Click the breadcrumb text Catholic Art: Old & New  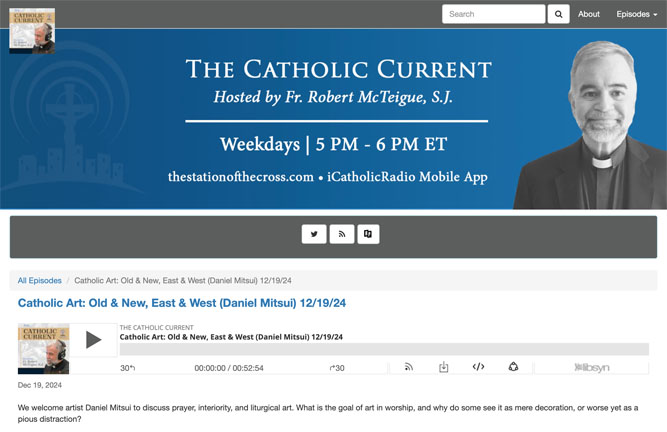[x=183, y=281]
